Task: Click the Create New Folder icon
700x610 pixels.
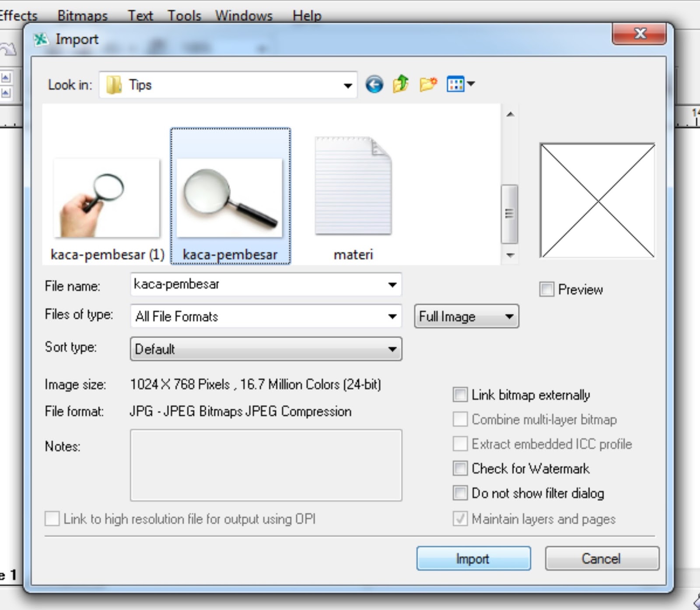Action: point(427,84)
